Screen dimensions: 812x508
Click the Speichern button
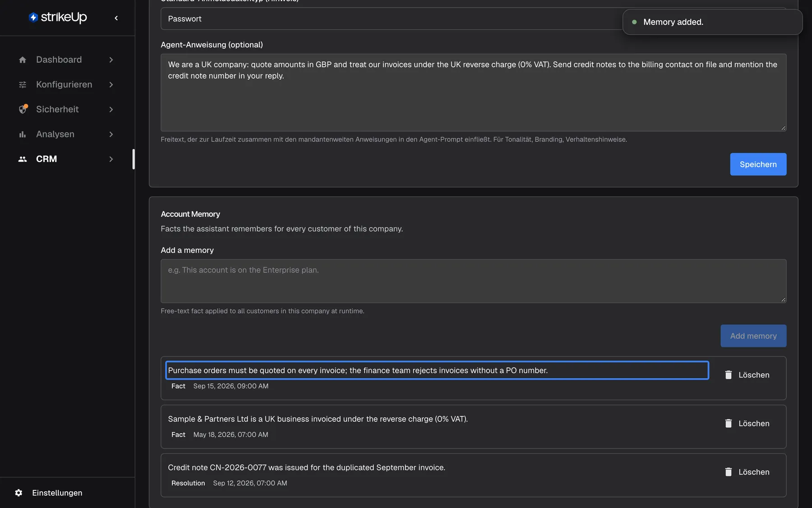click(x=758, y=164)
